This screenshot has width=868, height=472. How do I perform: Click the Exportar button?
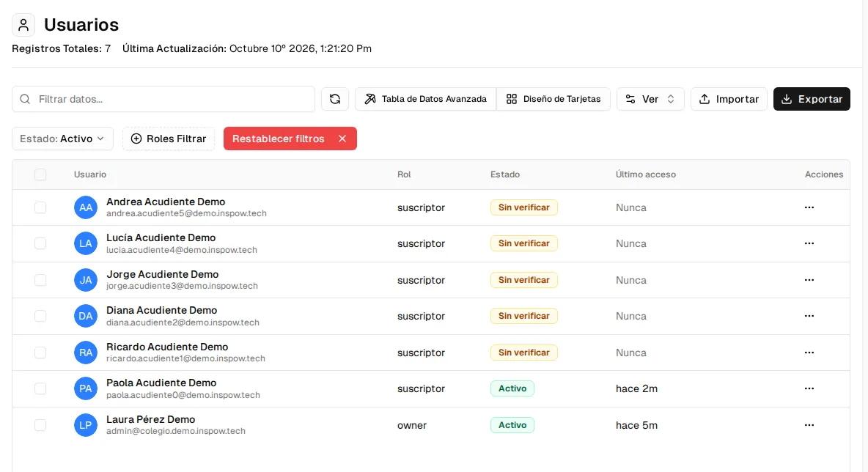812,99
